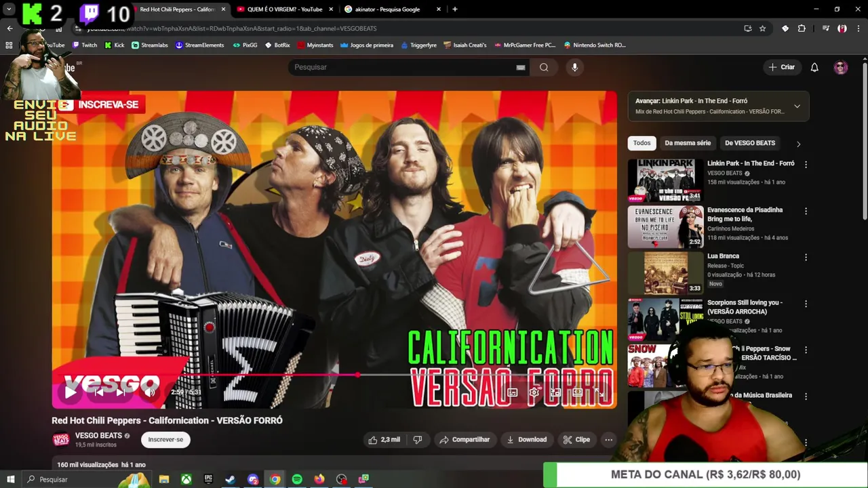Open Firefox from the taskbar
This screenshot has height=488, width=868.
point(319,479)
